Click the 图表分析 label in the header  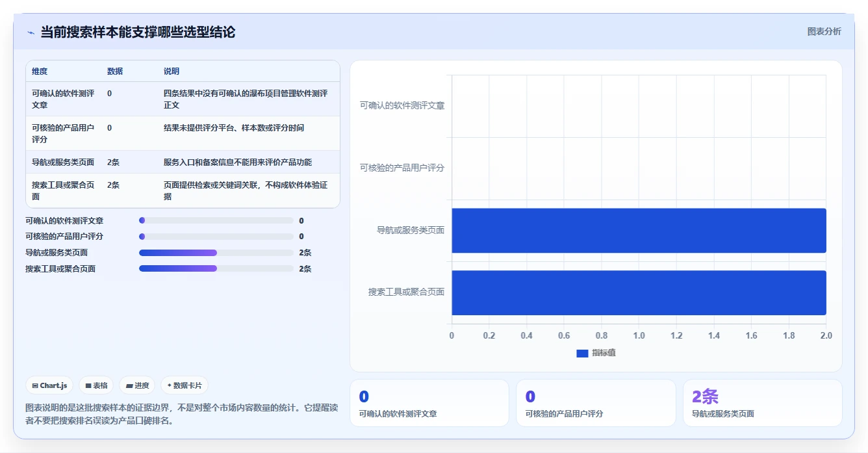click(x=824, y=31)
